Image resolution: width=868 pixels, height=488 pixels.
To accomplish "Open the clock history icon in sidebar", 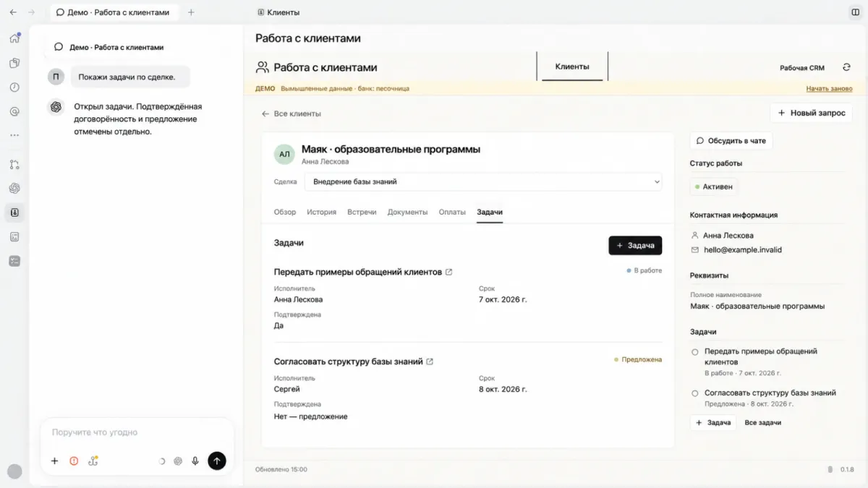I will point(14,87).
